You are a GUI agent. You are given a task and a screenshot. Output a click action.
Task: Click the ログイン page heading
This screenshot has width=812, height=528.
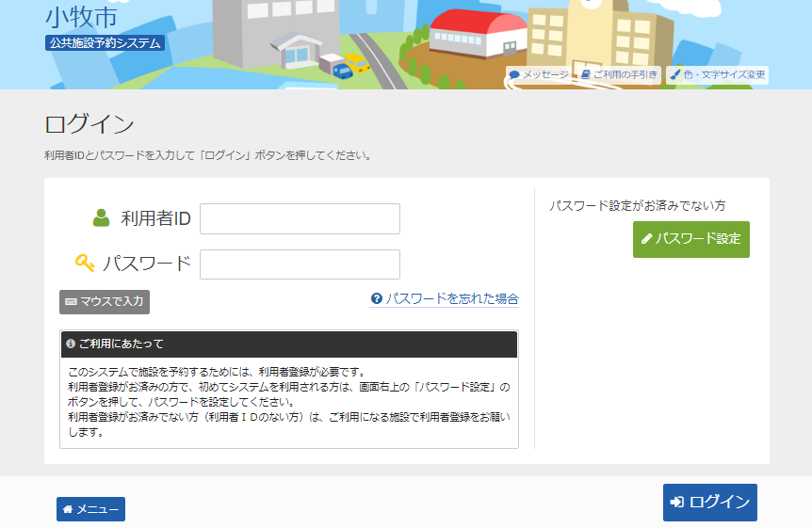click(x=89, y=124)
